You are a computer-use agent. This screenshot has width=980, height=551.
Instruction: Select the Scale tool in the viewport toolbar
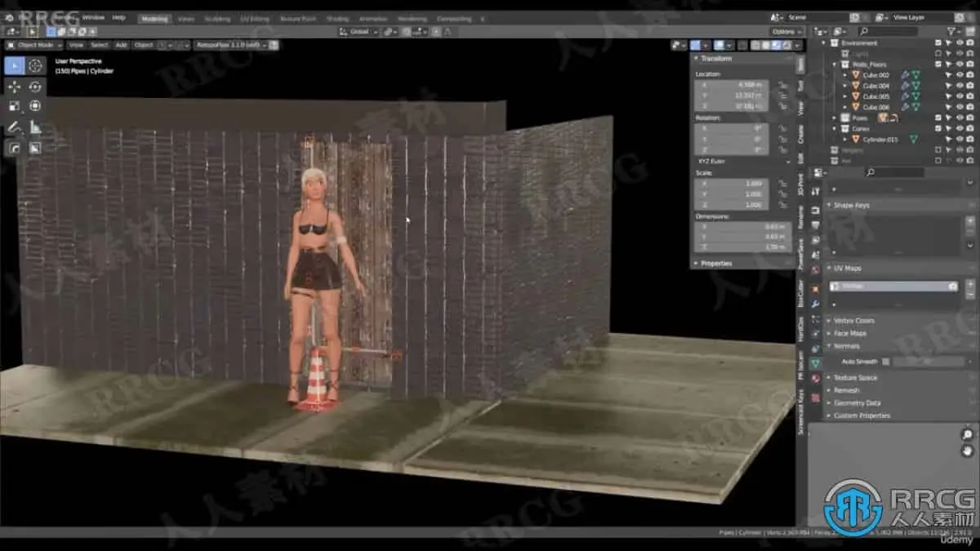[15, 106]
